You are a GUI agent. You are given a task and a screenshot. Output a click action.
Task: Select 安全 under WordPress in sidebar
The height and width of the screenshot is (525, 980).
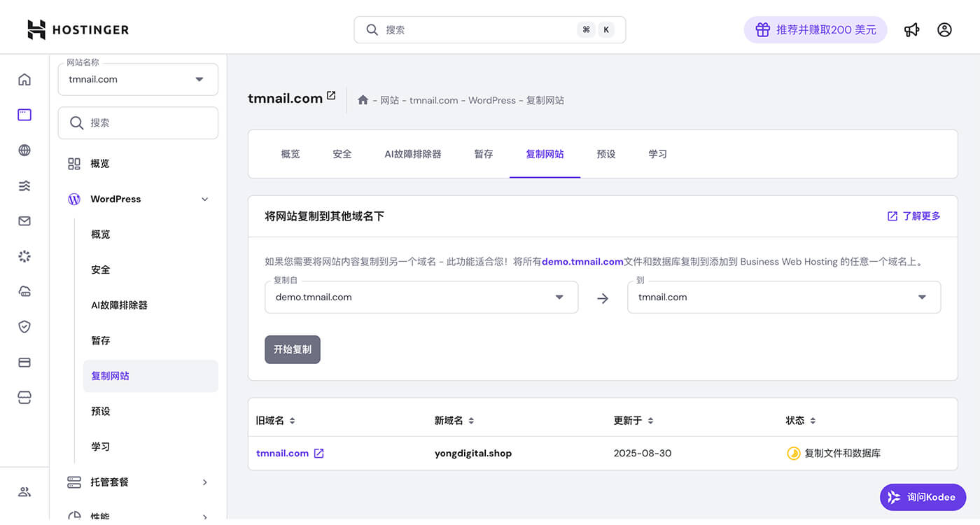pyautogui.click(x=101, y=269)
